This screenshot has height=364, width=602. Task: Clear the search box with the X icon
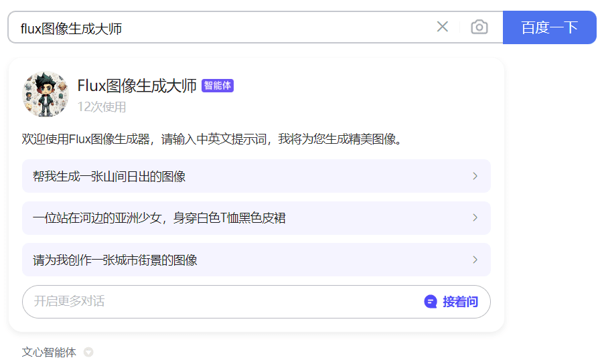click(x=442, y=27)
